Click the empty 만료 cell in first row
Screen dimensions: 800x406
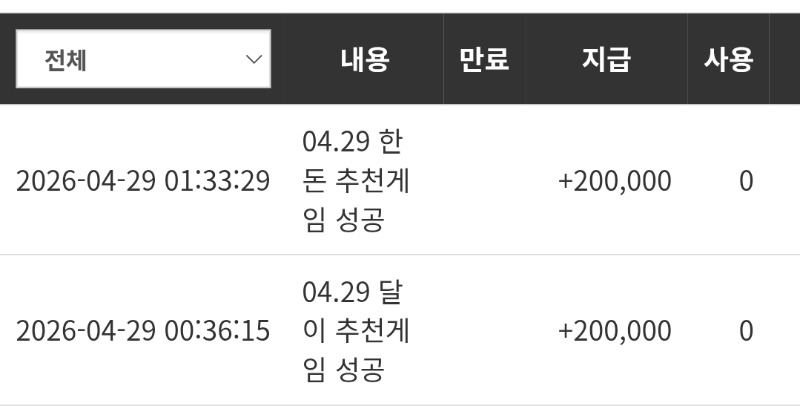(485, 180)
